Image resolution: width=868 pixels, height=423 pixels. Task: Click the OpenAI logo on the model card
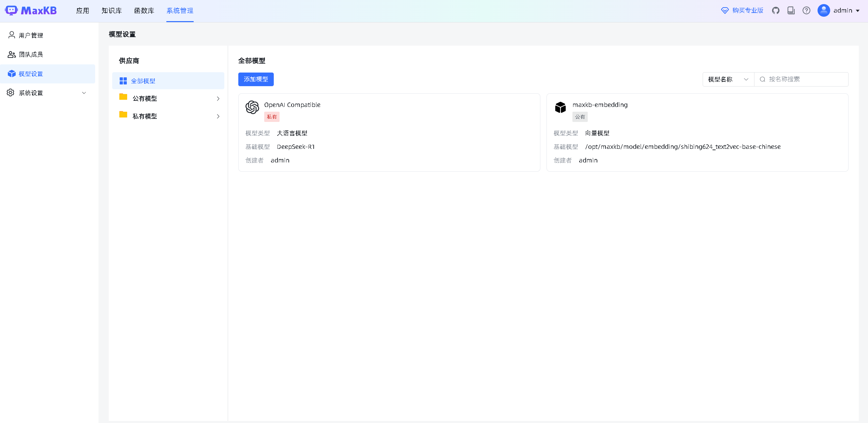pyautogui.click(x=252, y=108)
